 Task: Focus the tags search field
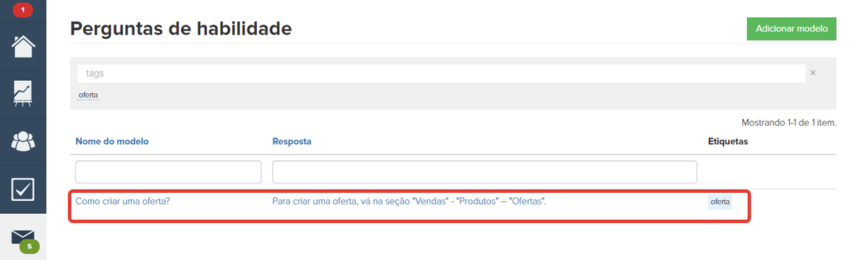441,73
